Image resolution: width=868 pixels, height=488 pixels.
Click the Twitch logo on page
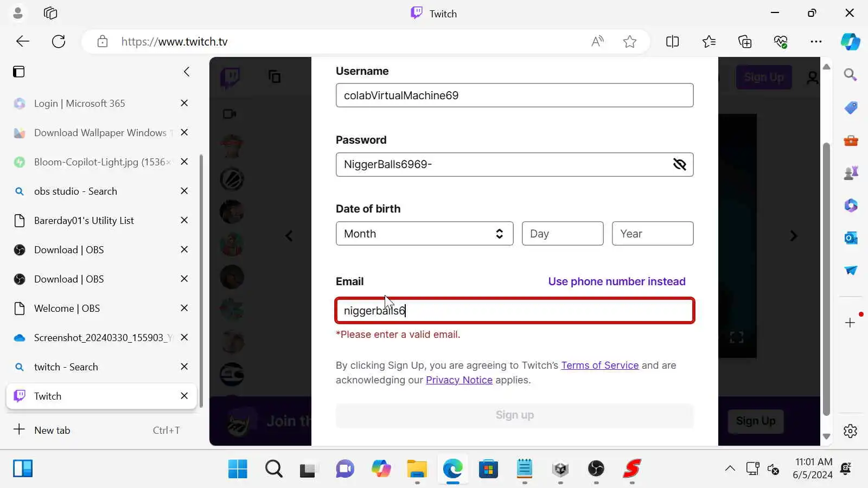231,78
